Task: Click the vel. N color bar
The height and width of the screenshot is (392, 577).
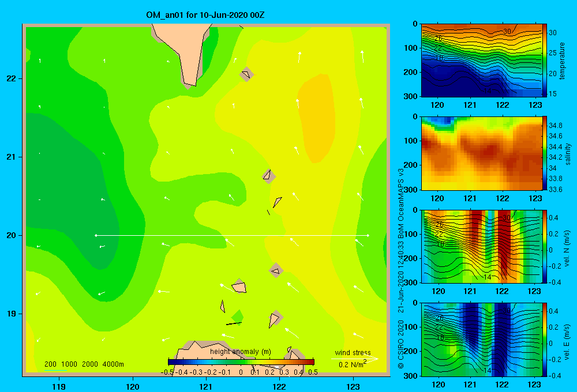Action: coord(545,247)
